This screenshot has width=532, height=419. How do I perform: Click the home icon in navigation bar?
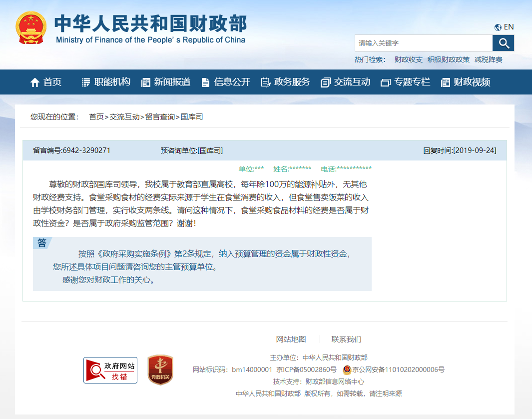(x=35, y=82)
